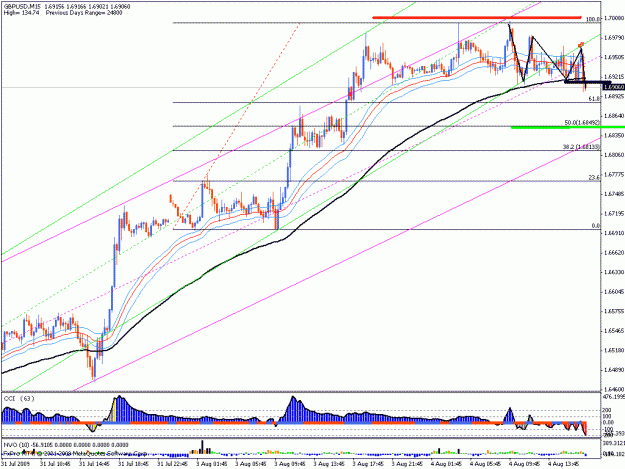The width and height of the screenshot is (625, 469).
Task: Click the red arrow marker above last peak
Action: tap(581, 44)
